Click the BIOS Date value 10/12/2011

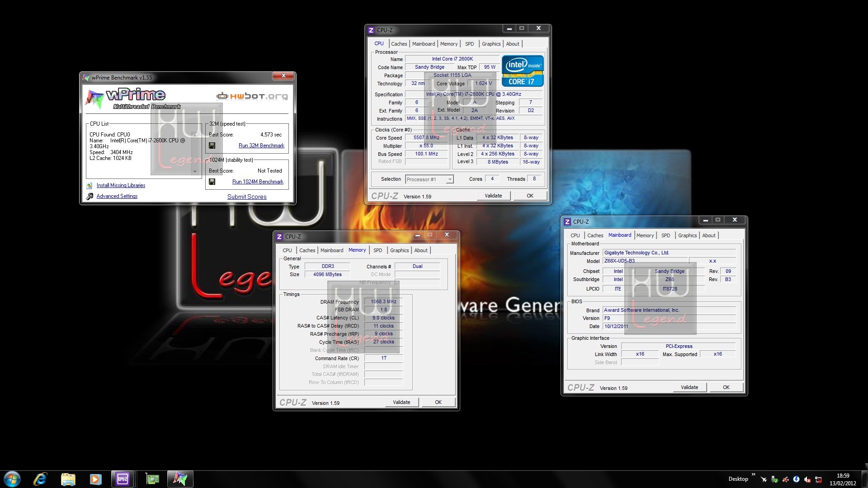(669, 326)
